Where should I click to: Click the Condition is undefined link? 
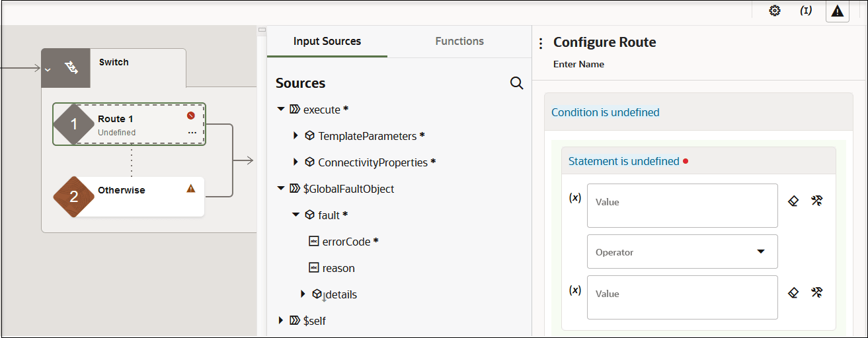(606, 112)
